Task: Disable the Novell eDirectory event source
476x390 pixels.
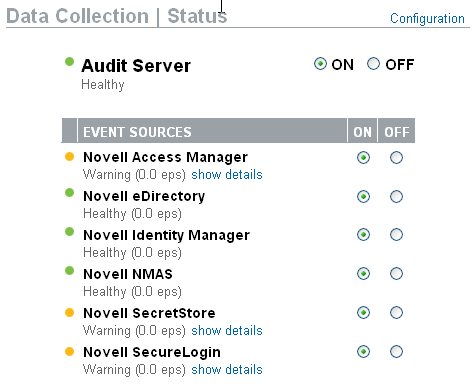Action: [x=396, y=196]
